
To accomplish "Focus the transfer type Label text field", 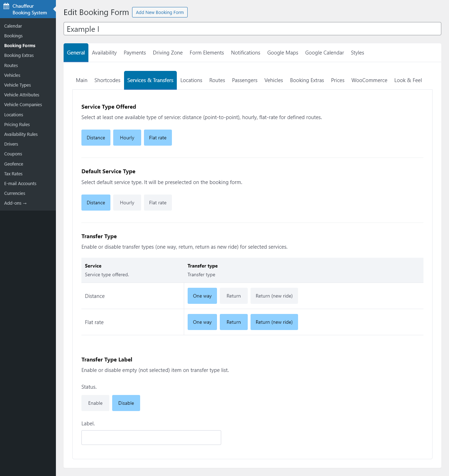I will (x=151, y=438).
